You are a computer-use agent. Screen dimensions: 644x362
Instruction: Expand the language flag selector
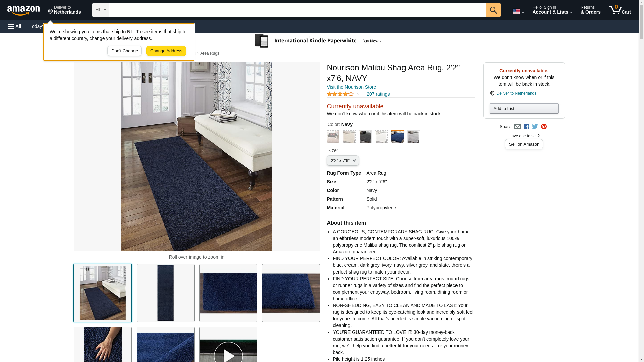[518, 11]
